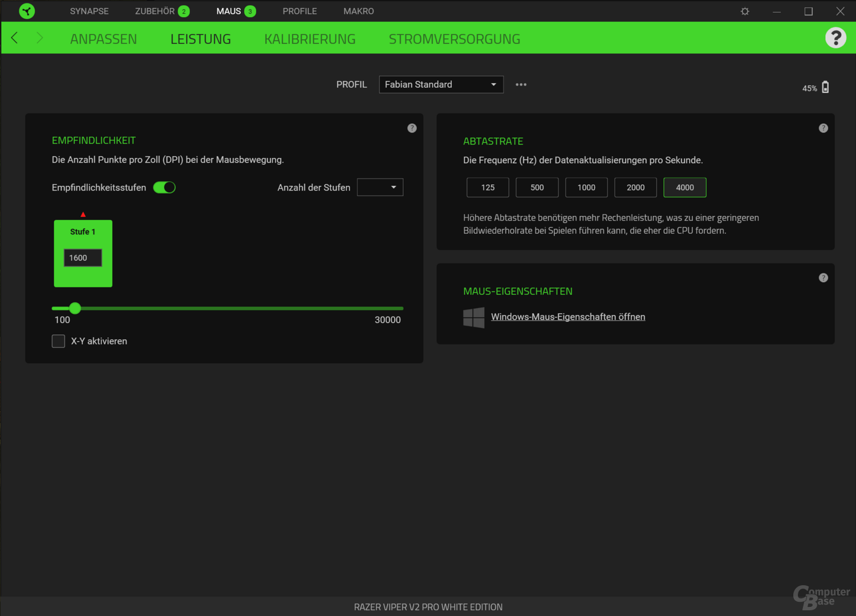Click the DPI slider track near 30000
The image size is (856, 616).
tap(399, 309)
